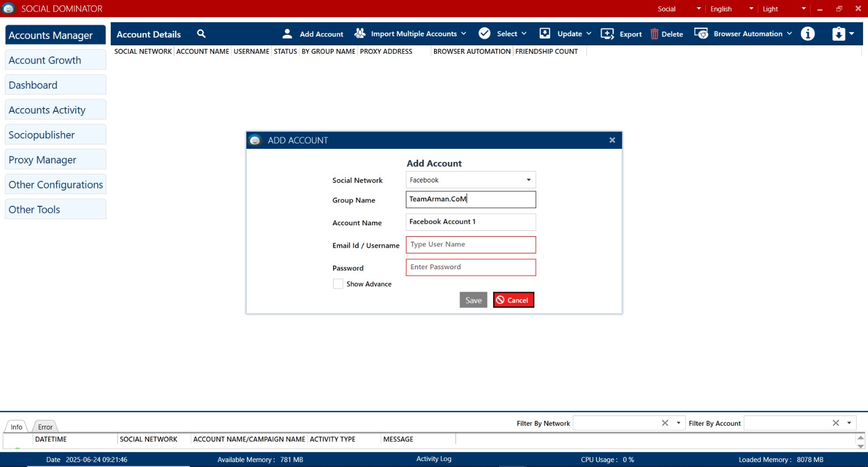The height and width of the screenshot is (467, 868).
Task: Open the Filter By Account dropdown arrow
Action: pyautogui.click(x=850, y=423)
